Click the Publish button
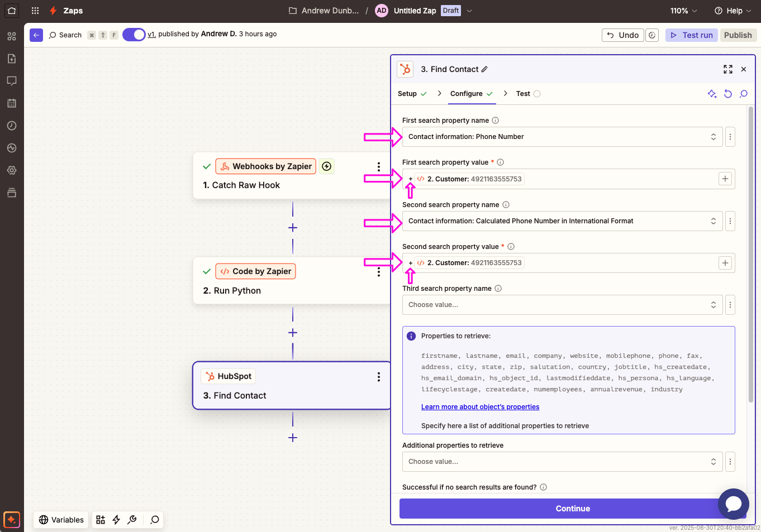This screenshot has width=761, height=532. click(738, 35)
